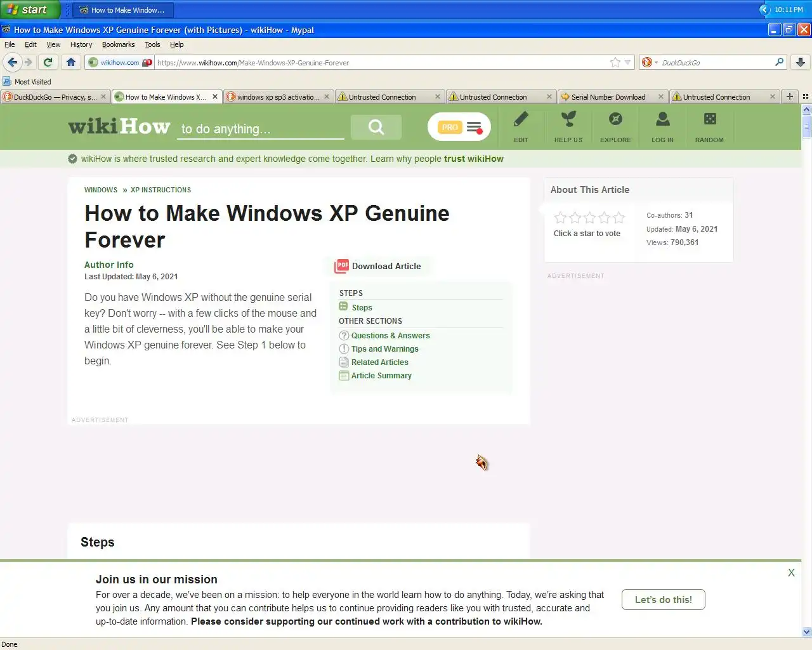812x650 pixels.
Task: Click the search magnifier in the DuckDuckGo box
Action: 780,62
